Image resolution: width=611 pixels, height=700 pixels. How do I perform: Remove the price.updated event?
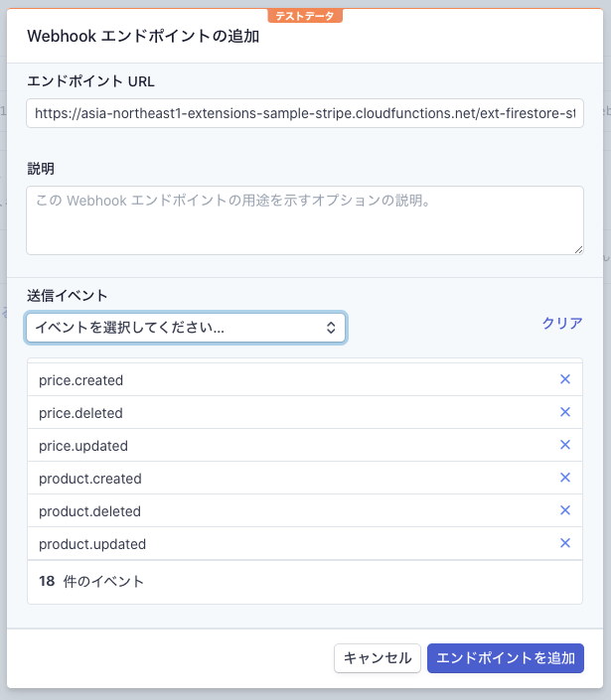[x=565, y=445]
